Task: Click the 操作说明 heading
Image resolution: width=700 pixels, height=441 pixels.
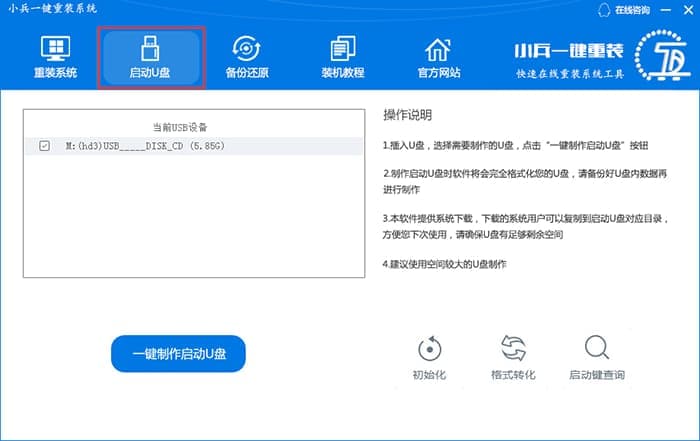Action: (407, 115)
